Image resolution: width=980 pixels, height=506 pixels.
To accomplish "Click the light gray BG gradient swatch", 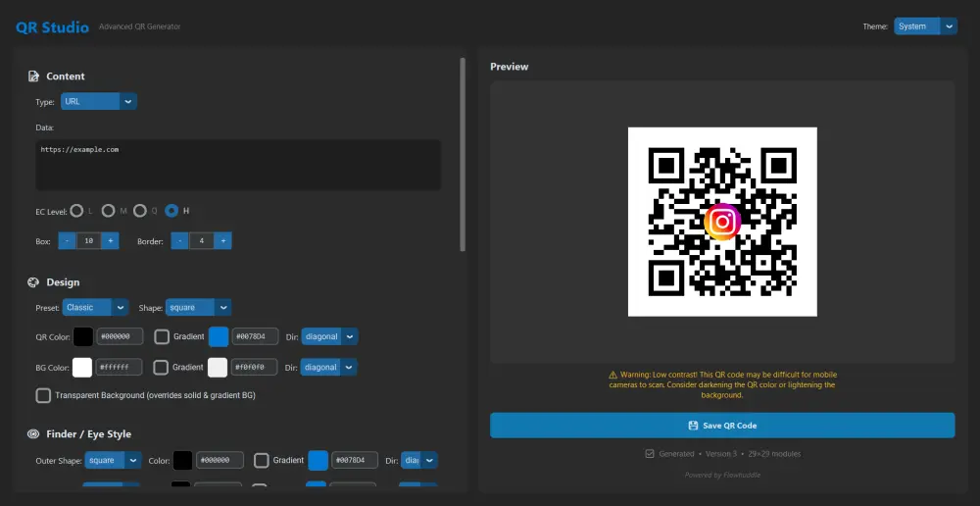I will 218,367.
